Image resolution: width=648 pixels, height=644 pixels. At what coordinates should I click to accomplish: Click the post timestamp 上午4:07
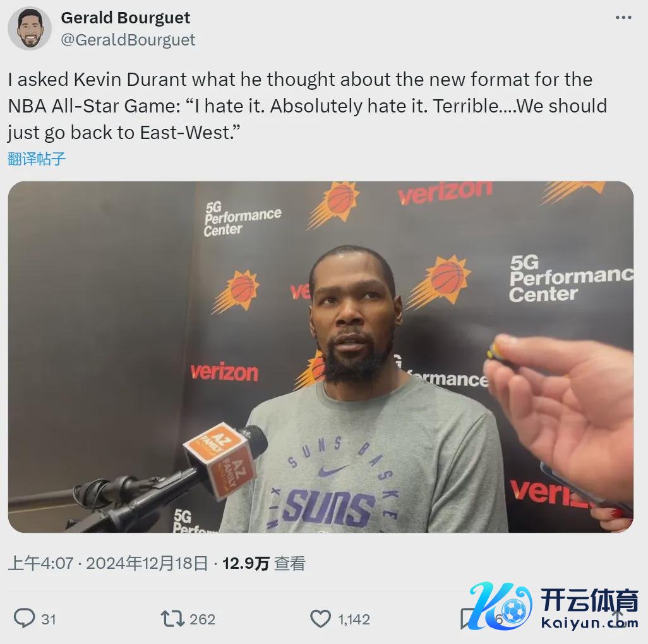coord(40,563)
